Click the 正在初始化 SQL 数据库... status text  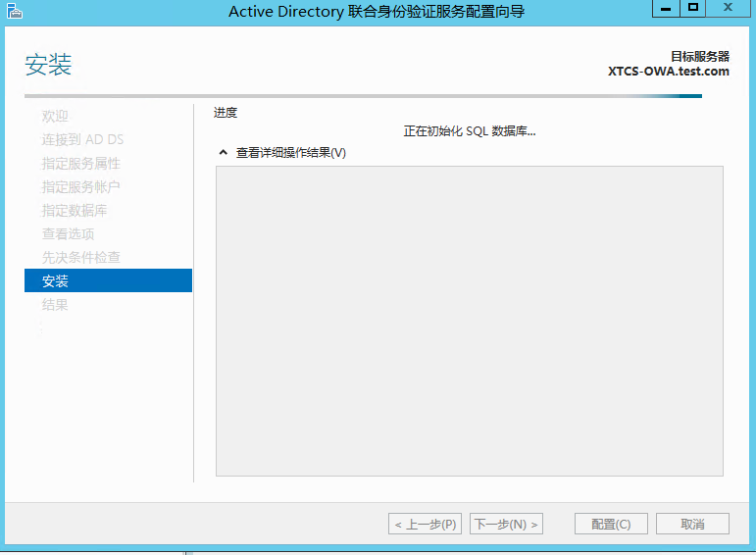pos(470,131)
